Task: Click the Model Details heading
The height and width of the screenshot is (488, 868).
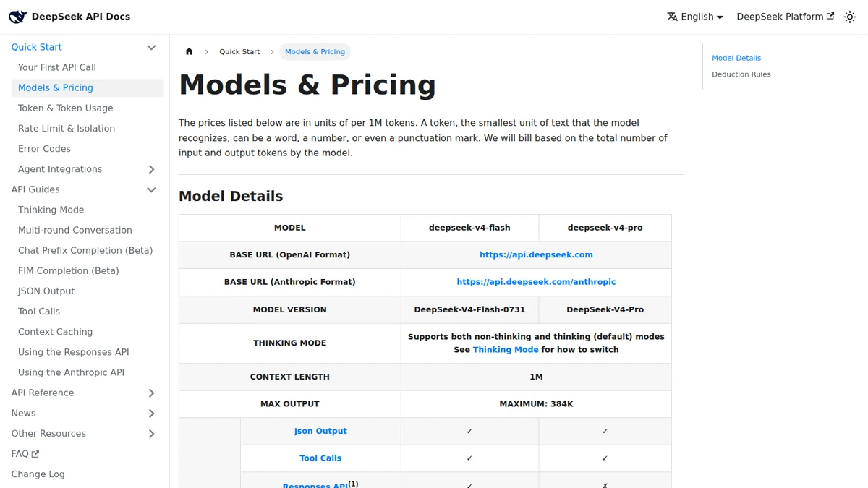Action: click(x=231, y=197)
